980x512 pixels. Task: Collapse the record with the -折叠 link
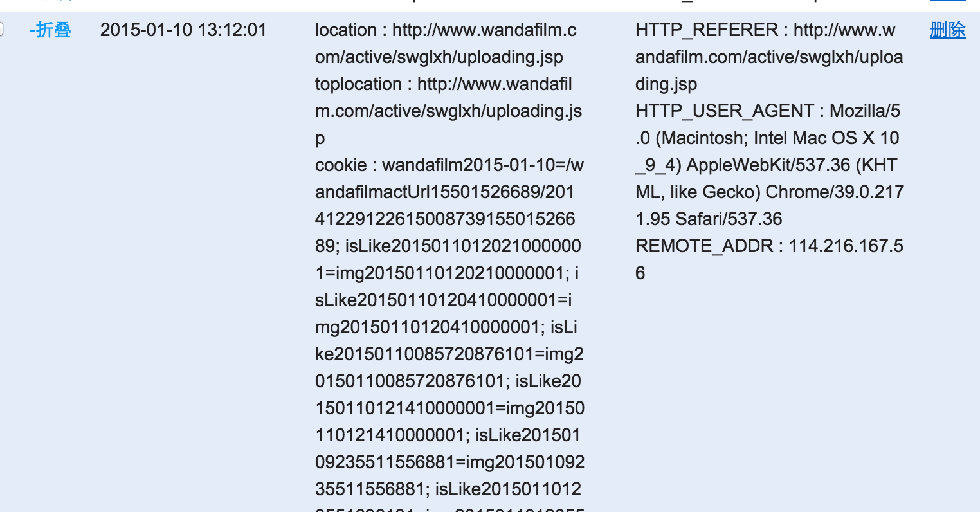click(x=50, y=30)
